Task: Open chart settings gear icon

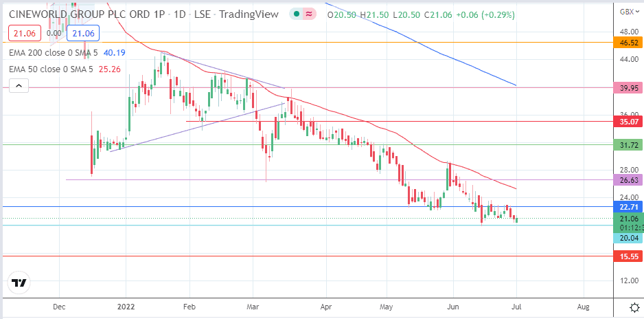Action: tap(634, 307)
